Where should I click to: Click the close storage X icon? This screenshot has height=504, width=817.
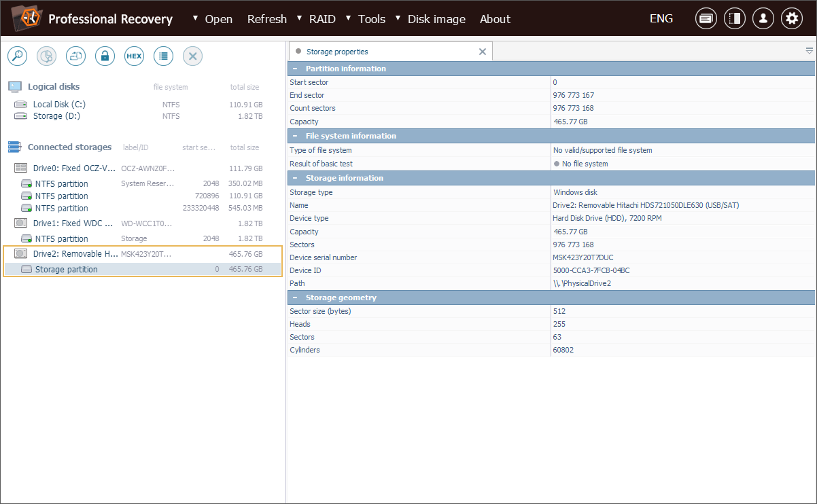coord(192,56)
